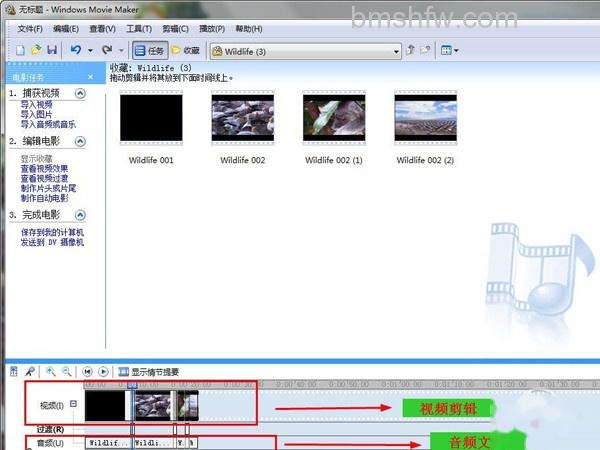Select the first Wildlif audio clip
The height and width of the screenshot is (450, 600).
108,443
